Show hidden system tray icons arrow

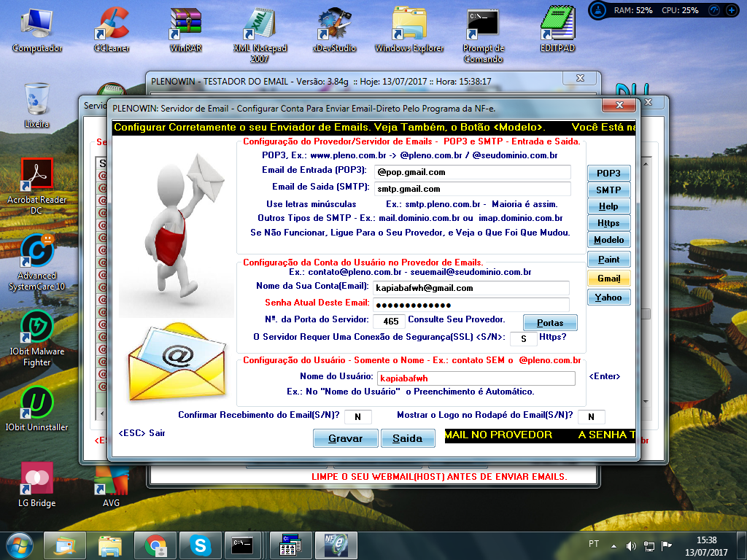tap(614, 546)
